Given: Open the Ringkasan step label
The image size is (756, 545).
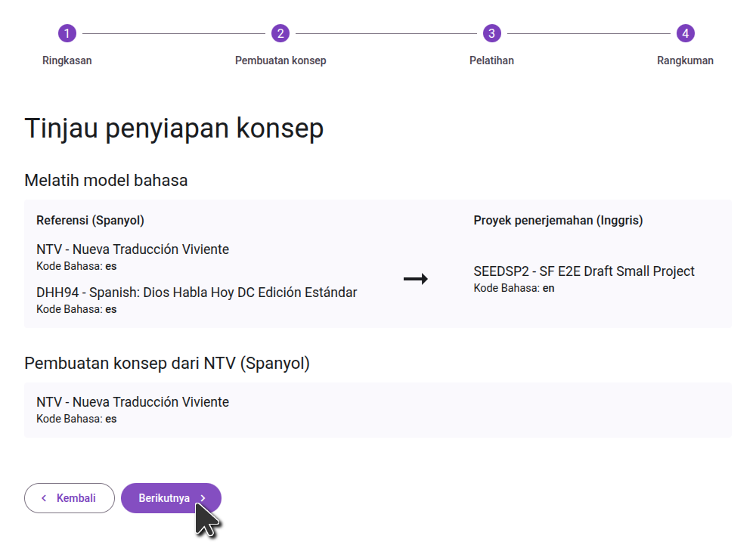Looking at the screenshot, I should click(67, 60).
